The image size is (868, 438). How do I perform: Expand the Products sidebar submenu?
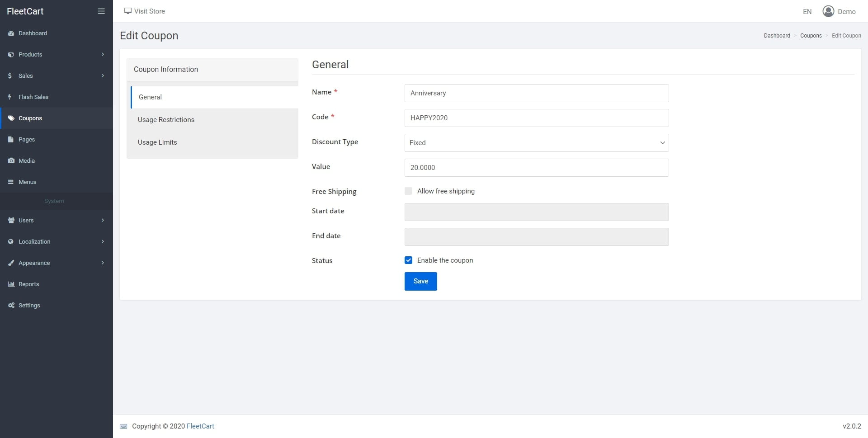[103, 55]
